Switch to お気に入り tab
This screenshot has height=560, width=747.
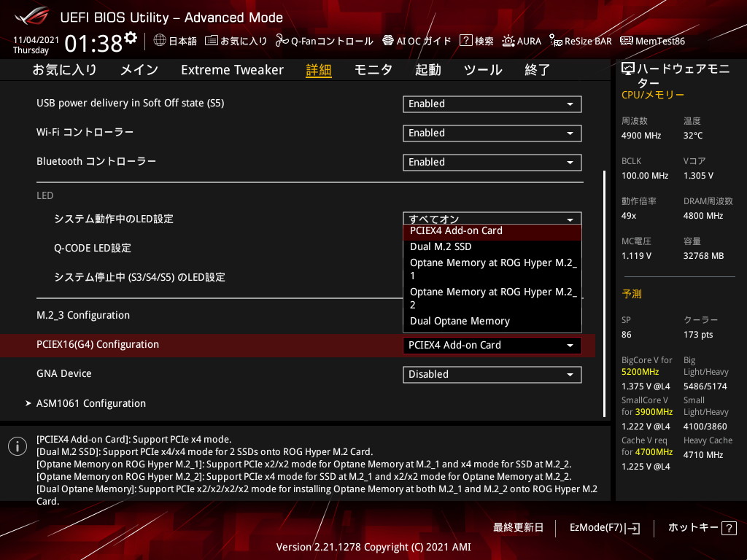coord(64,70)
